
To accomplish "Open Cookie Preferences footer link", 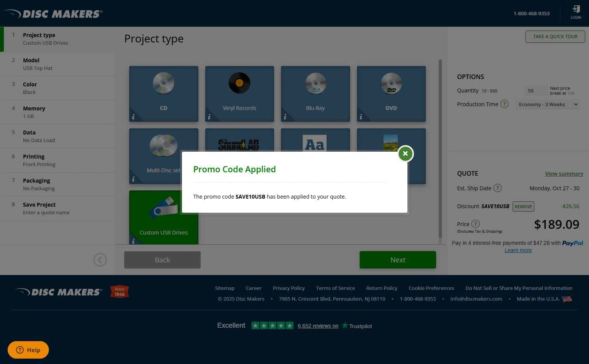I will (432, 288).
